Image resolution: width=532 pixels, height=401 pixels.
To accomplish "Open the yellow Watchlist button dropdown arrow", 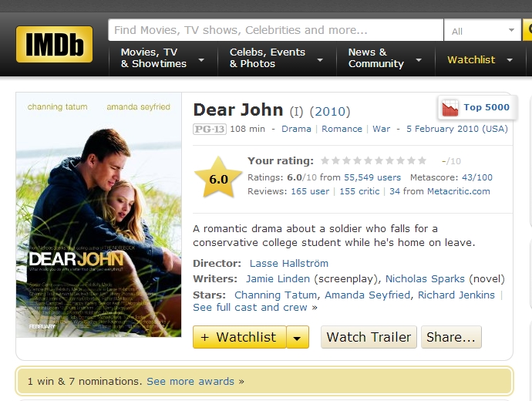I will click(298, 337).
